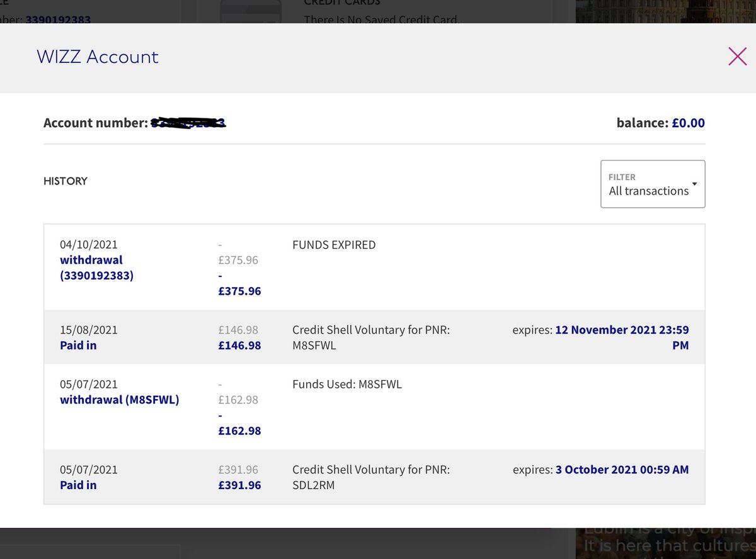The width and height of the screenshot is (756, 559).
Task: Click withdrawal (3390192383) entry
Action: tap(96, 268)
